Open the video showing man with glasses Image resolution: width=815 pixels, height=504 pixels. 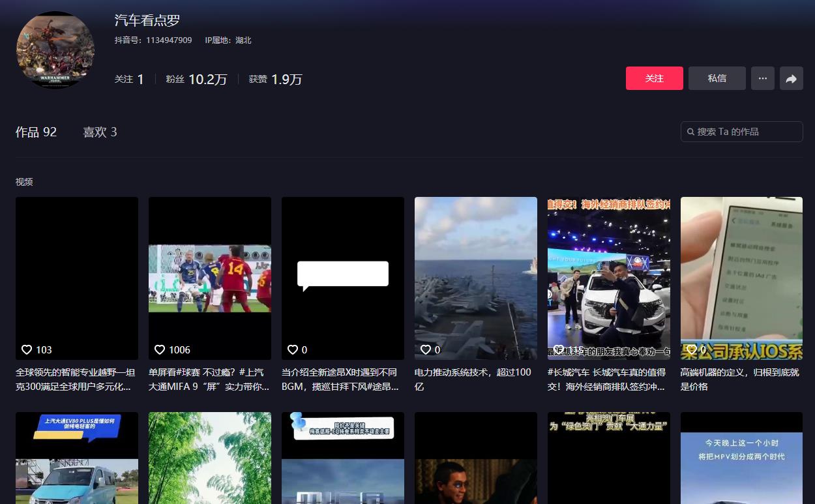click(x=476, y=458)
